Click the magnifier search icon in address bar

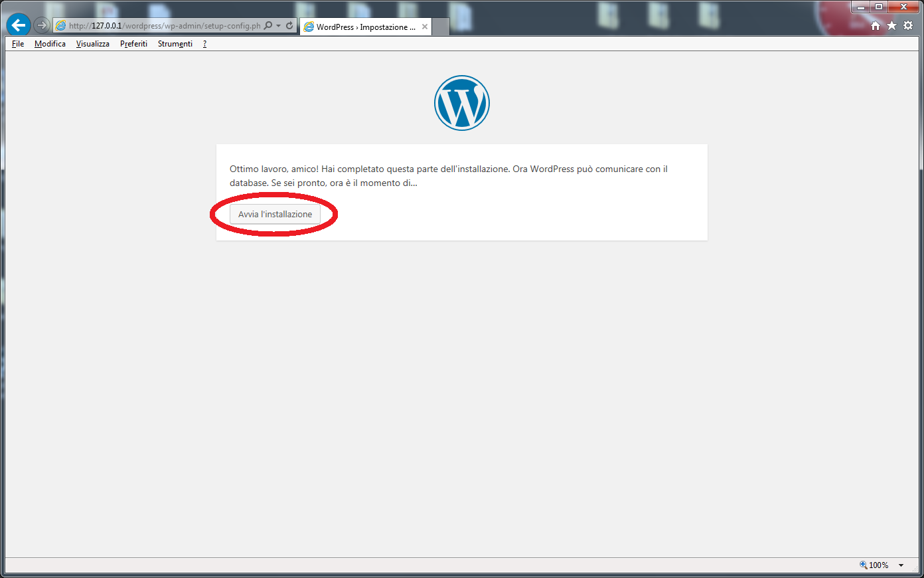click(x=268, y=26)
